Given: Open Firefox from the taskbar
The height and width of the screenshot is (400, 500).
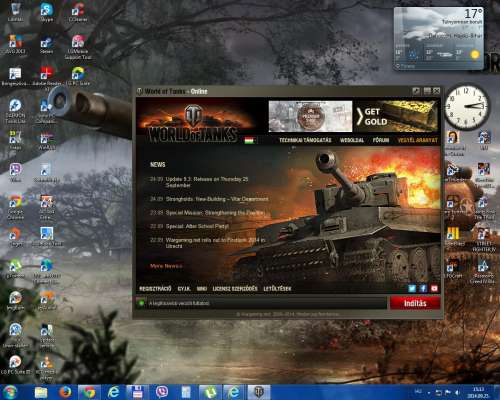Looking at the screenshot, I should click(65, 392).
